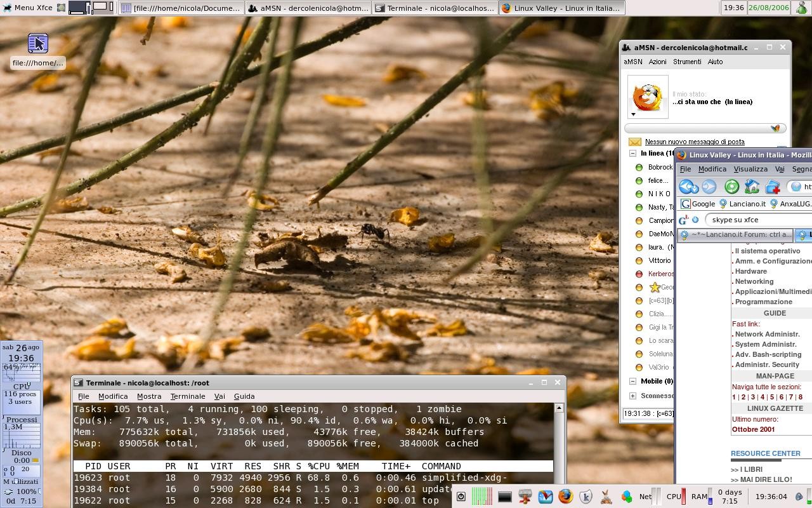Switch to the first workspace in the pager
Screen dimensions: 812x508
click(79, 8)
